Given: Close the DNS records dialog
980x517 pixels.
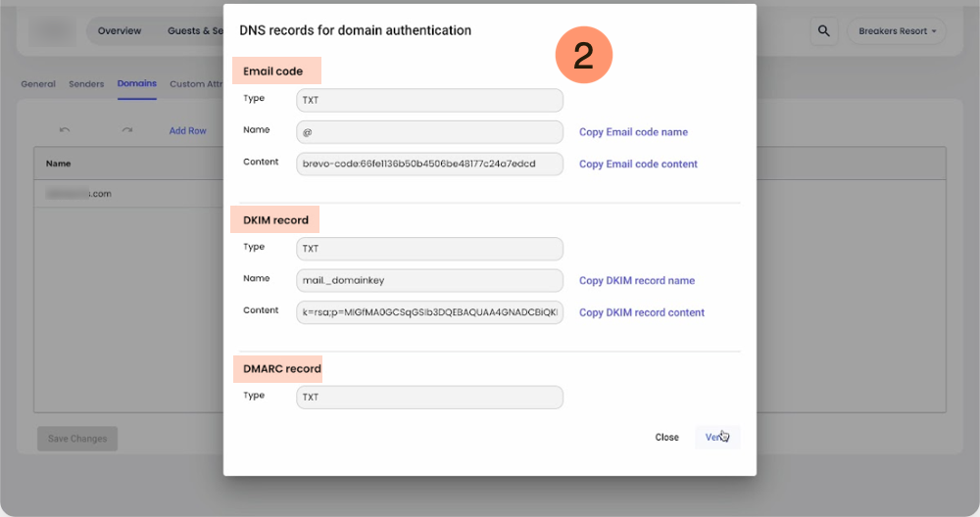Looking at the screenshot, I should coord(666,438).
